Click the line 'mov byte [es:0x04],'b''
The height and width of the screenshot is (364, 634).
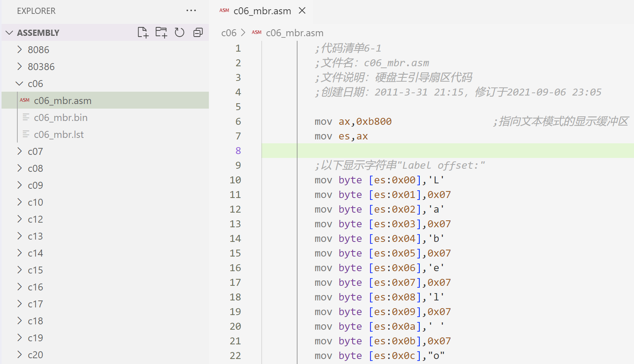coord(380,238)
